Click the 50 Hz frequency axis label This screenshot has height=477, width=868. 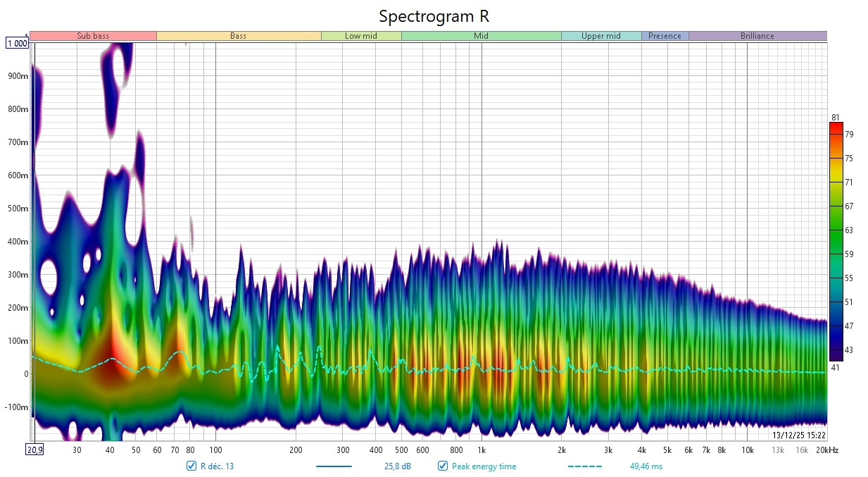(x=135, y=450)
